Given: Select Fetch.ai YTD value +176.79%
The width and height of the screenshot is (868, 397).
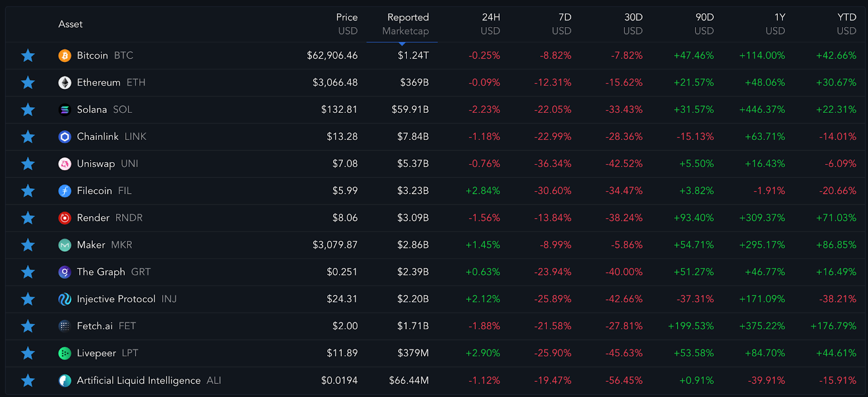Looking at the screenshot, I should 833,326.
